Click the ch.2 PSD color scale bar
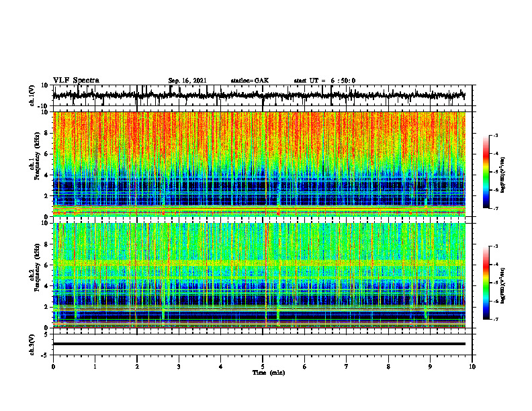 coord(486,283)
